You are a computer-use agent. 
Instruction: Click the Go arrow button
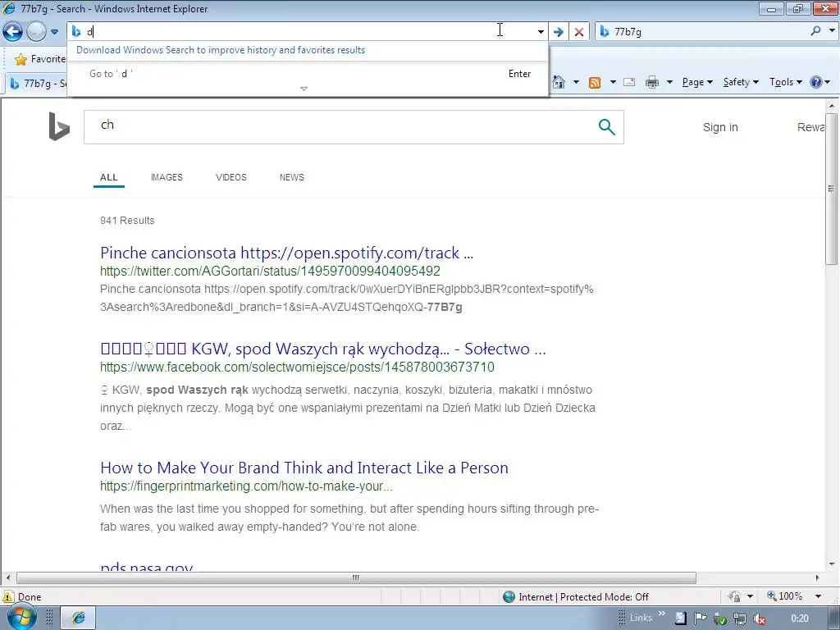coord(558,32)
